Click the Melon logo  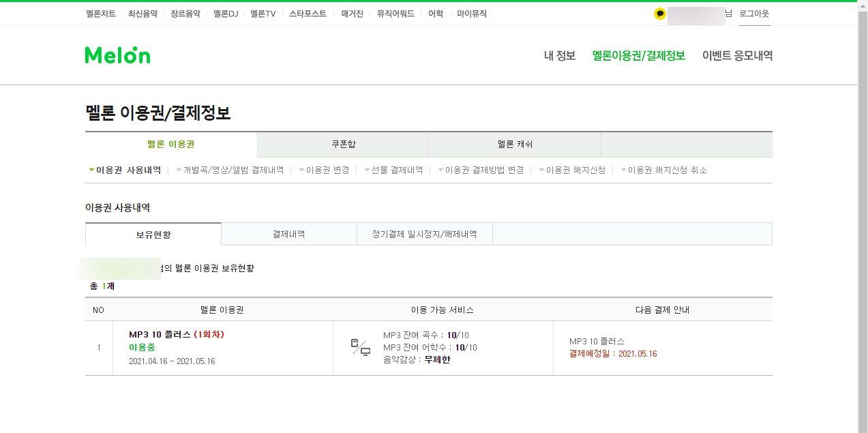[117, 55]
